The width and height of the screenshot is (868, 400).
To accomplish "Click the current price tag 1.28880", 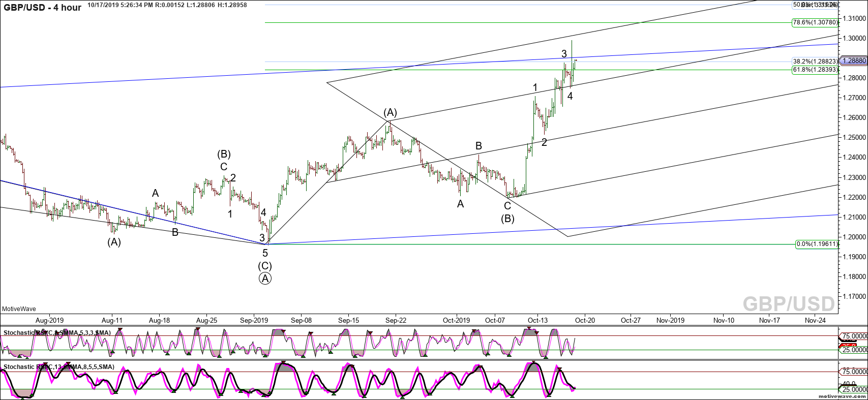I will pyautogui.click(x=854, y=60).
